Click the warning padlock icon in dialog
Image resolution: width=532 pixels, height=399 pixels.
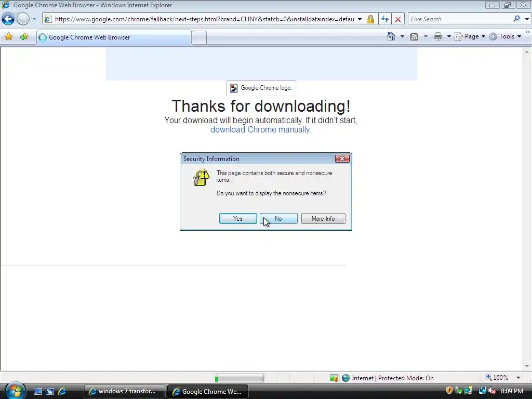[x=201, y=178]
